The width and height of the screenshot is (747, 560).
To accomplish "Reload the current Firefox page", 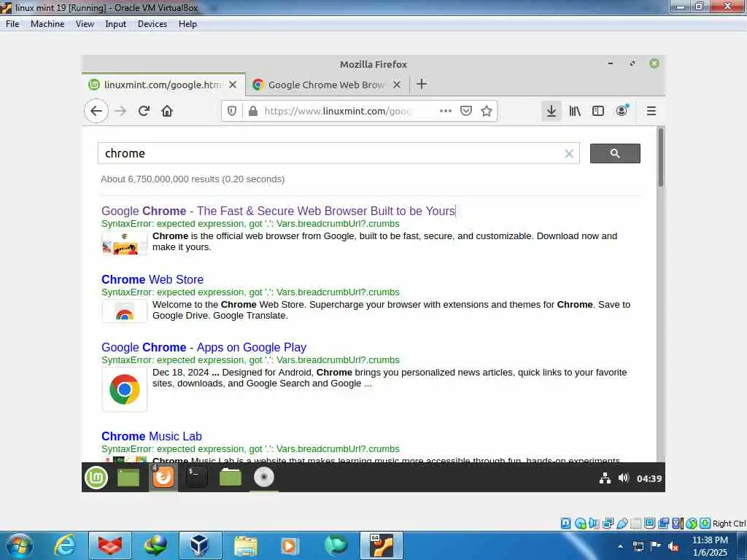I will pos(144,111).
